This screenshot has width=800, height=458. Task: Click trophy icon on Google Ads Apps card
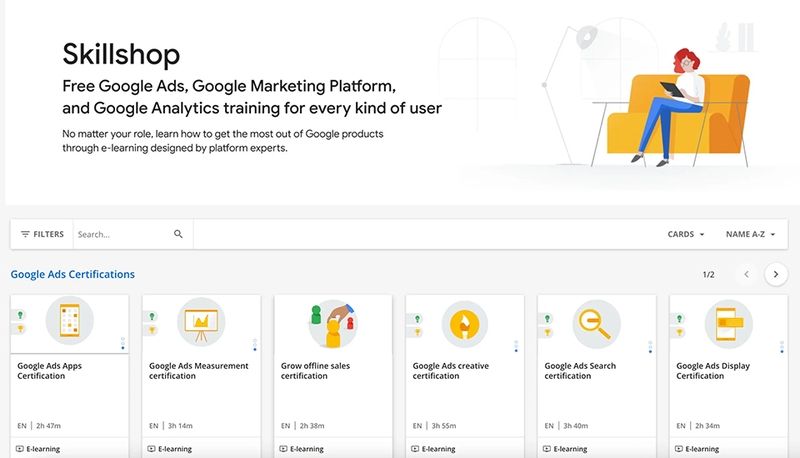(20, 329)
